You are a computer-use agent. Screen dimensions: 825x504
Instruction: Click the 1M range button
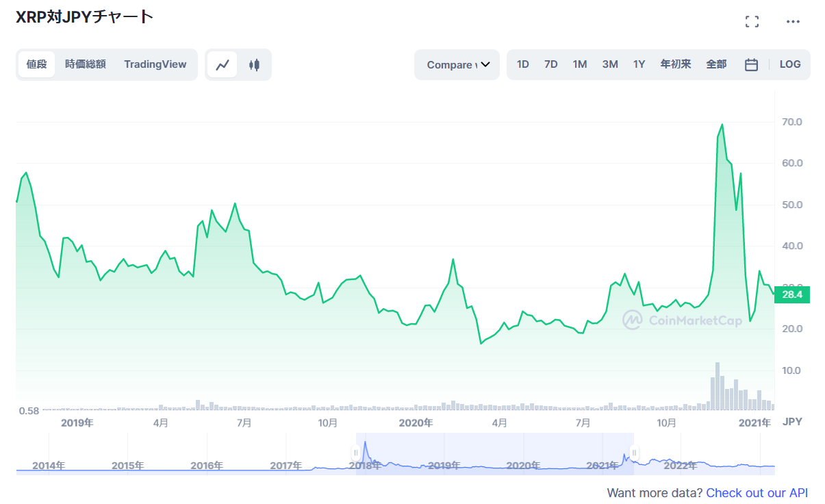(x=580, y=64)
